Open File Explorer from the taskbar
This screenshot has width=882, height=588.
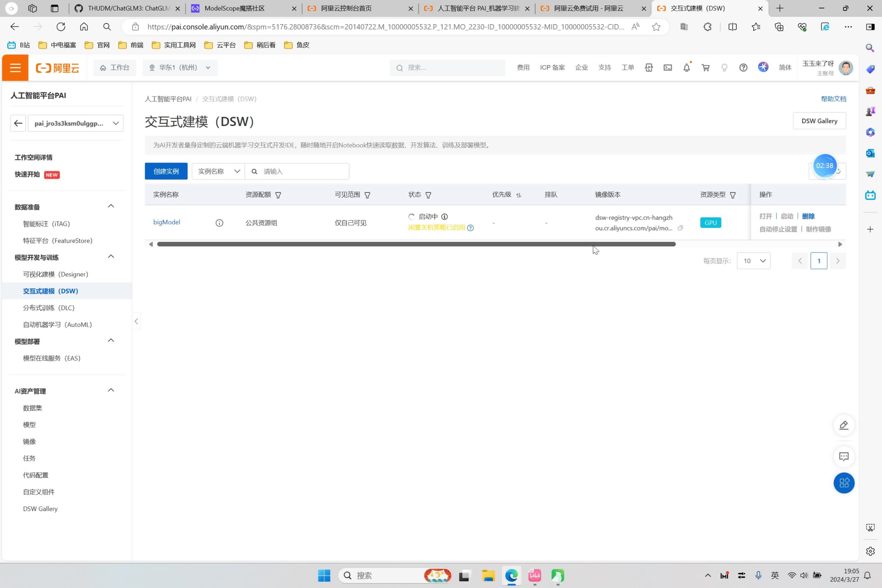(488, 575)
